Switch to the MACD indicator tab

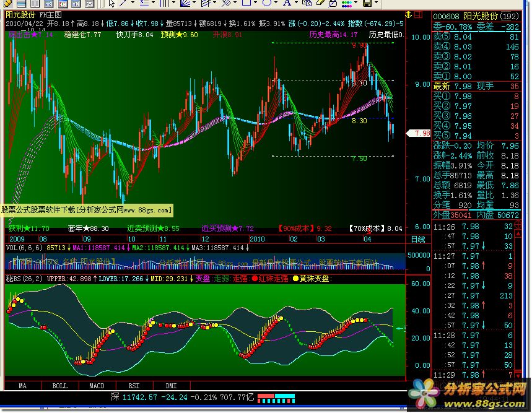click(97, 385)
